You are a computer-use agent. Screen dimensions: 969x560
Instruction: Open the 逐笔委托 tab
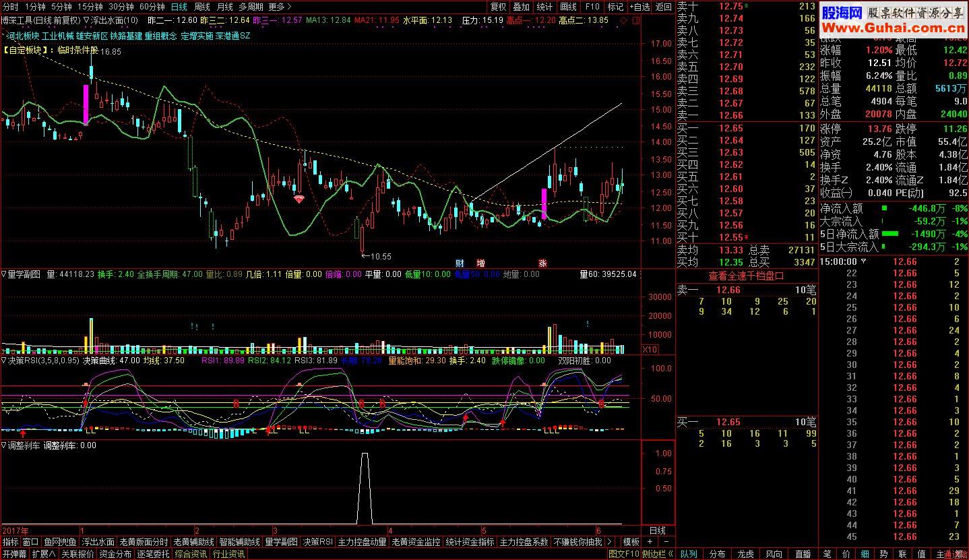click(x=154, y=554)
